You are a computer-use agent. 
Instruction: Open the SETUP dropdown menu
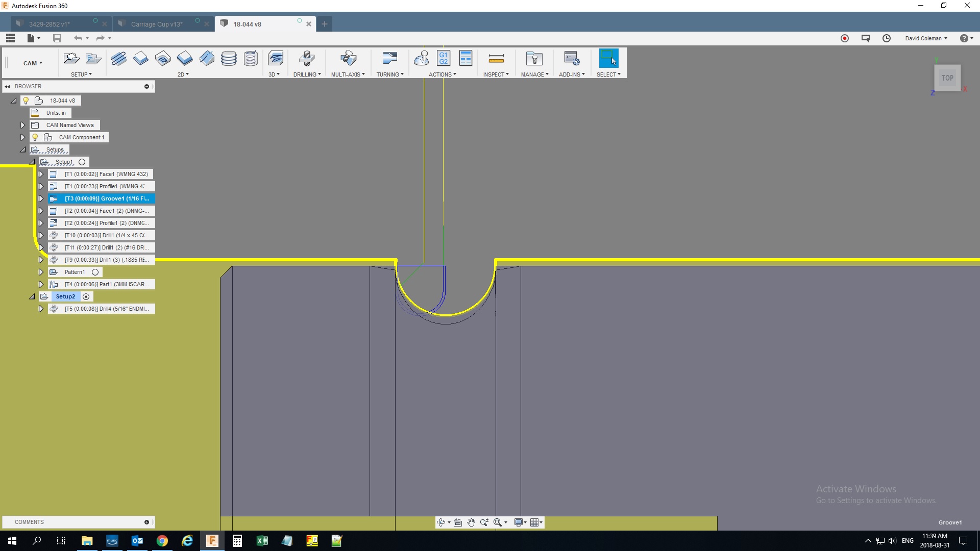81,74
